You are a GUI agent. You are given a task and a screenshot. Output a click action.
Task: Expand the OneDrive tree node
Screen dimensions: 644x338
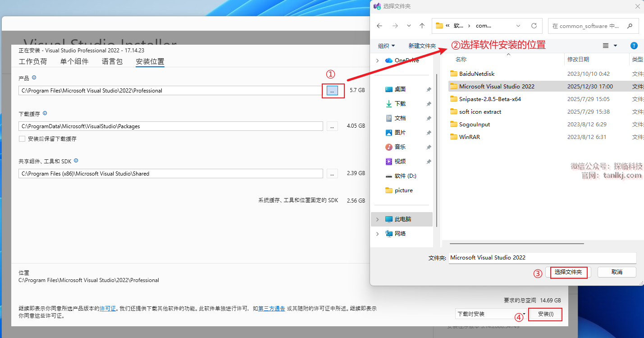[378, 60]
